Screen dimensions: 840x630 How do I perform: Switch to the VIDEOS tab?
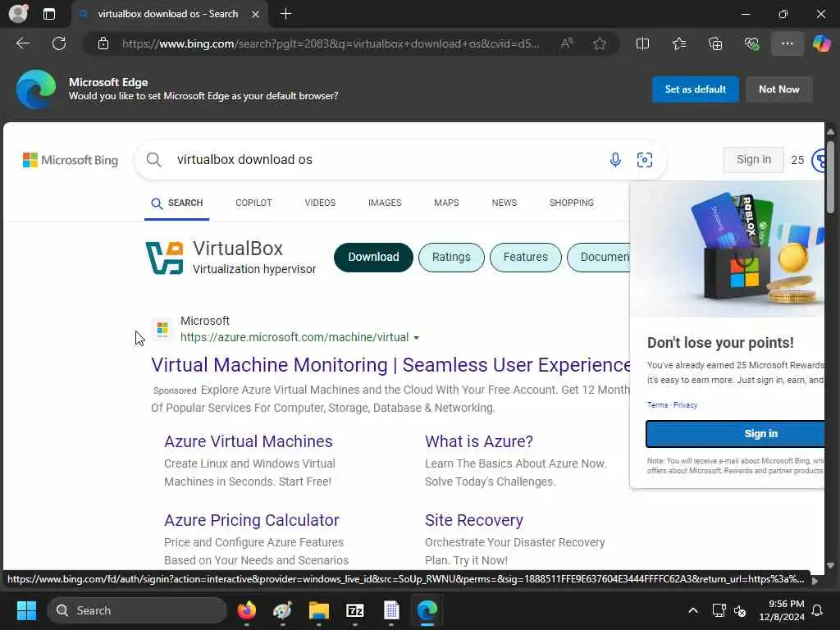click(320, 203)
